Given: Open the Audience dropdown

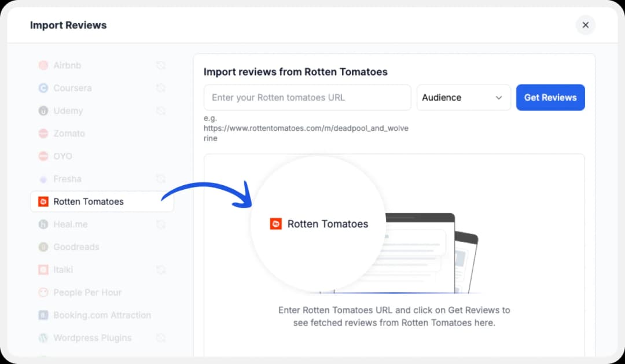Looking at the screenshot, I should click(463, 97).
